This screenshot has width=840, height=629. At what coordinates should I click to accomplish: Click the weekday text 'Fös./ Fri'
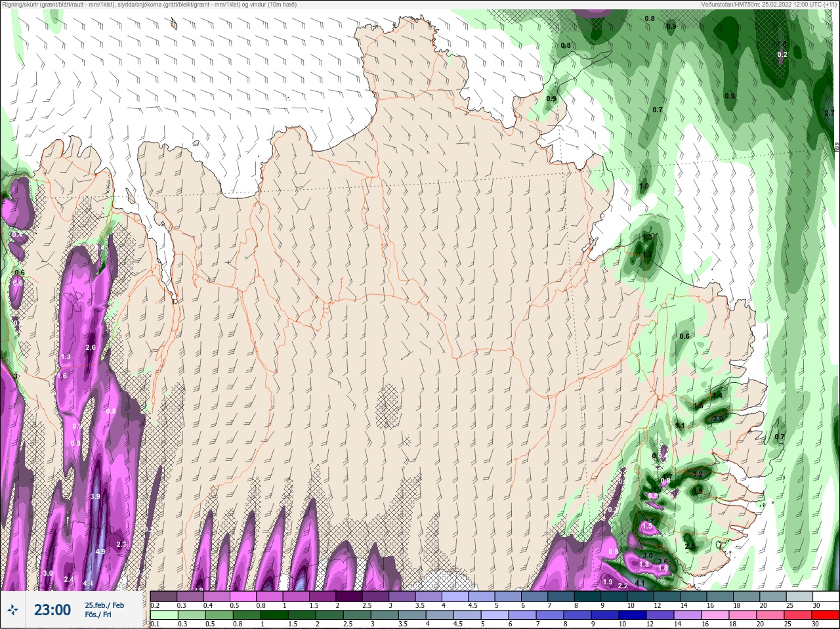point(98,615)
